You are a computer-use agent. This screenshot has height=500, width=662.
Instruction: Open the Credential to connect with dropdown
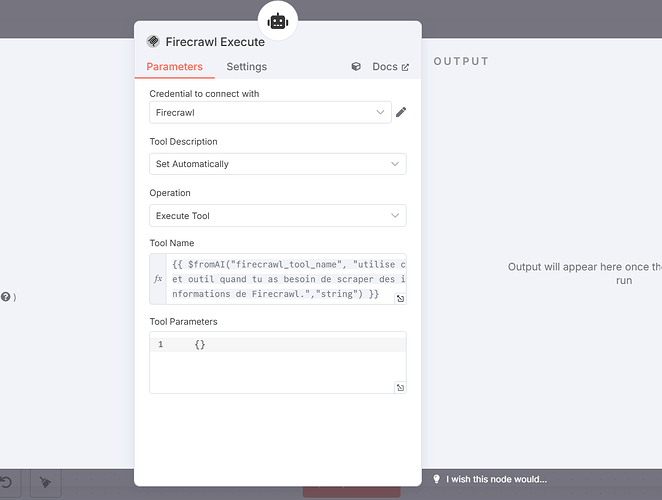270,112
